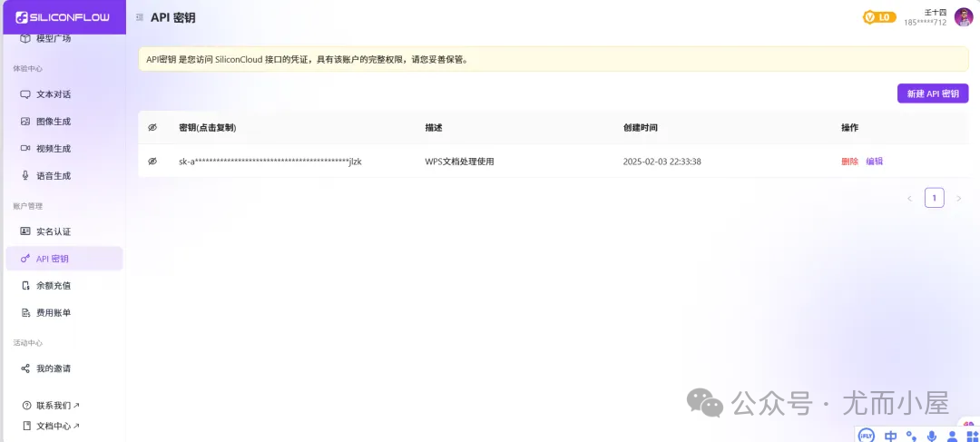Click the 2025-02-03 22:33:38 creation time
The height and width of the screenshot is (442, 980).
[661, 162]
